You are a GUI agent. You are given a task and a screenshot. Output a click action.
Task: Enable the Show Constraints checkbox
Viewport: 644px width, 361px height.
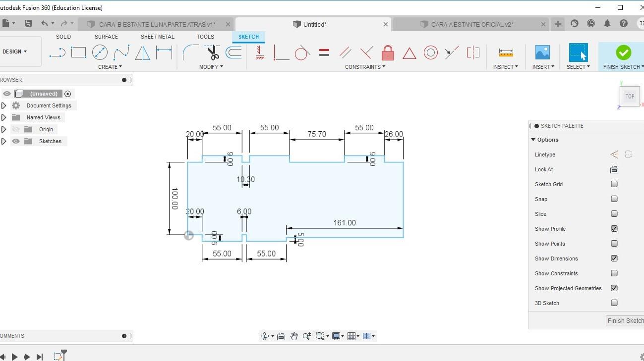(614, 273)
